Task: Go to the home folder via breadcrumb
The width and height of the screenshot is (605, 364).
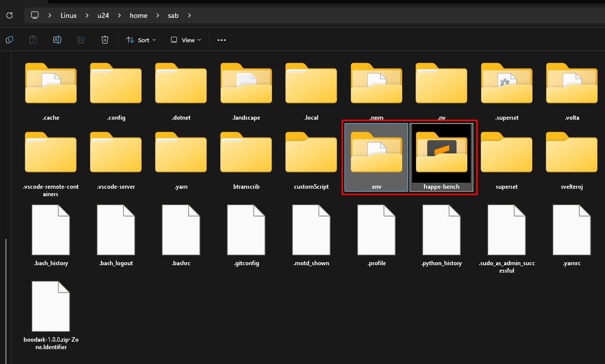Action: (x=138, y=15)
